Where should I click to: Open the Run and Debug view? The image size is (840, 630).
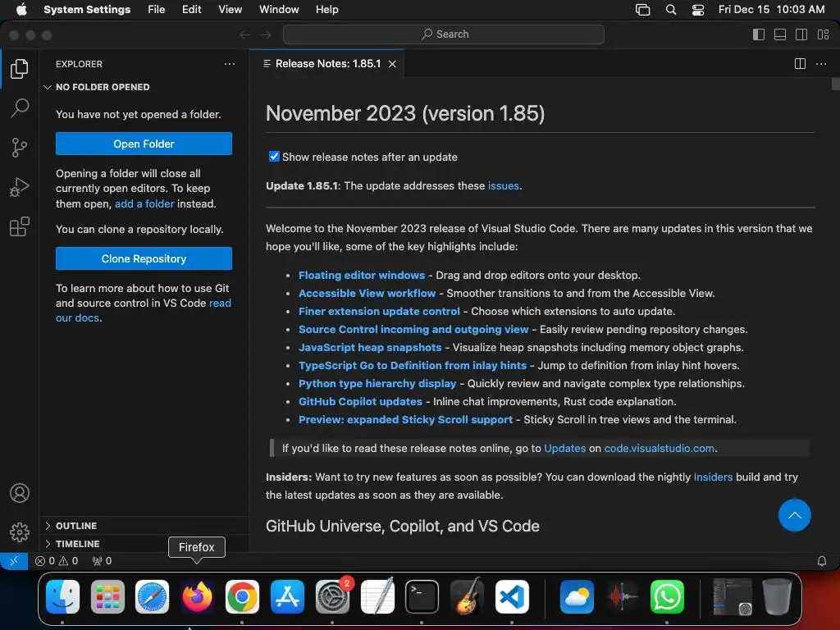click(20, 187)
